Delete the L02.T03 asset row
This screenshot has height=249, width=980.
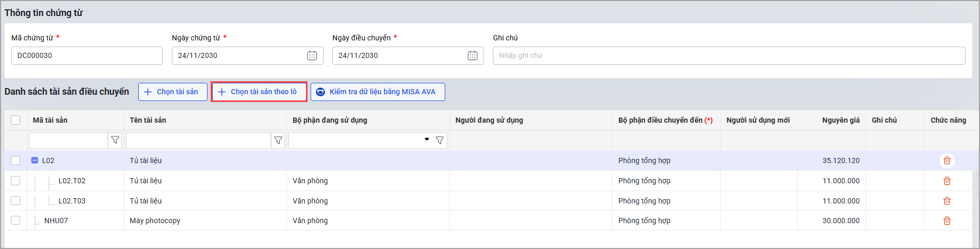pyautogui.click(x=947, y=201)
